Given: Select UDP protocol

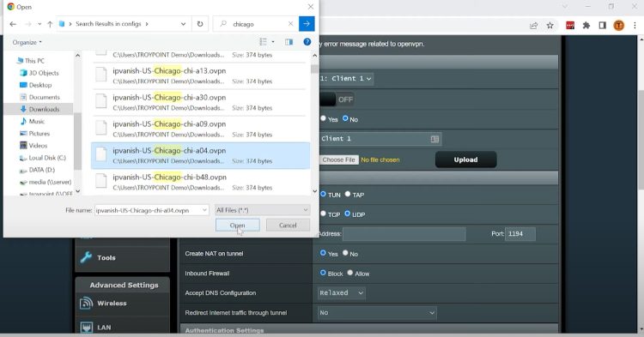Looking at the screenshot, I should pos(348,214).
